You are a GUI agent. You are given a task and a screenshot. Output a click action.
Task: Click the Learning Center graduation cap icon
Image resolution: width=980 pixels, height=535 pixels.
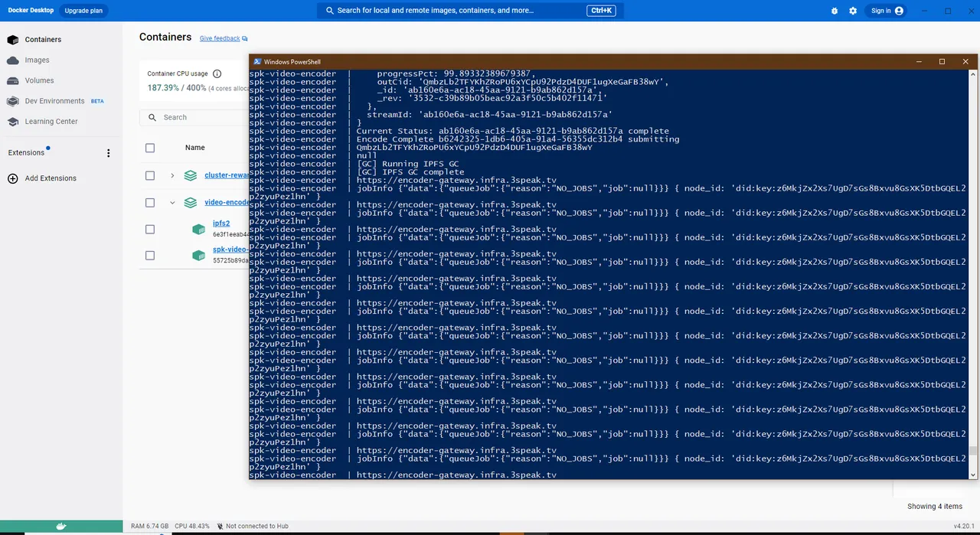click(x=12, y=122)
